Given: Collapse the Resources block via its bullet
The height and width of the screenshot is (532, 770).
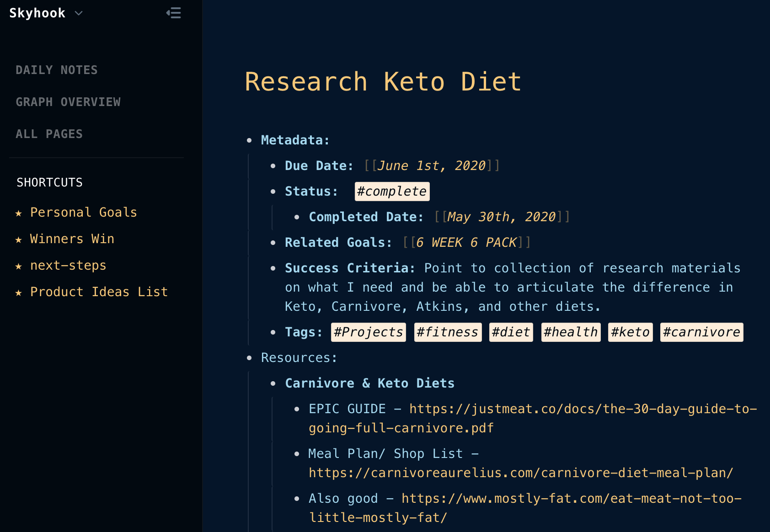Looking at the screenshot, I should (249, 358).
